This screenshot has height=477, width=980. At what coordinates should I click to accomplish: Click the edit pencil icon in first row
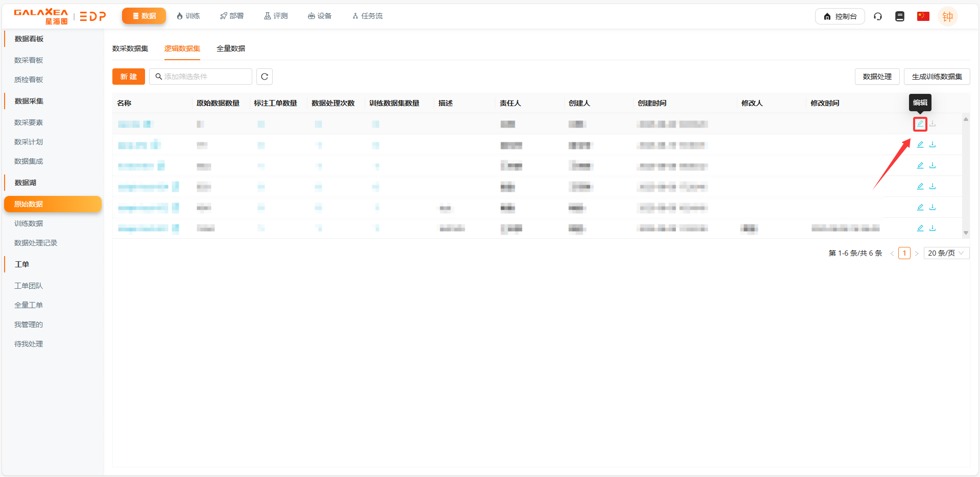tap(920, 124)
